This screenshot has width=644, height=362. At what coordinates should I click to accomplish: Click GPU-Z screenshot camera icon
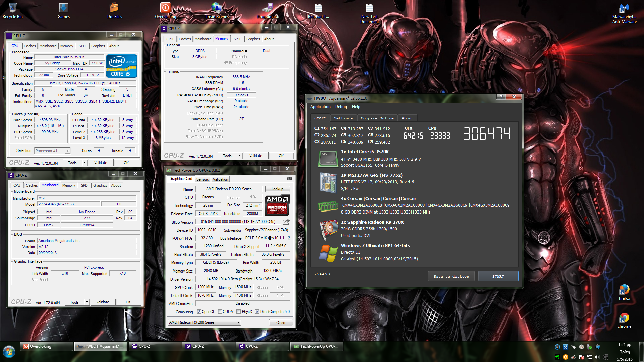pyautogui.click(x=289, y=179)
